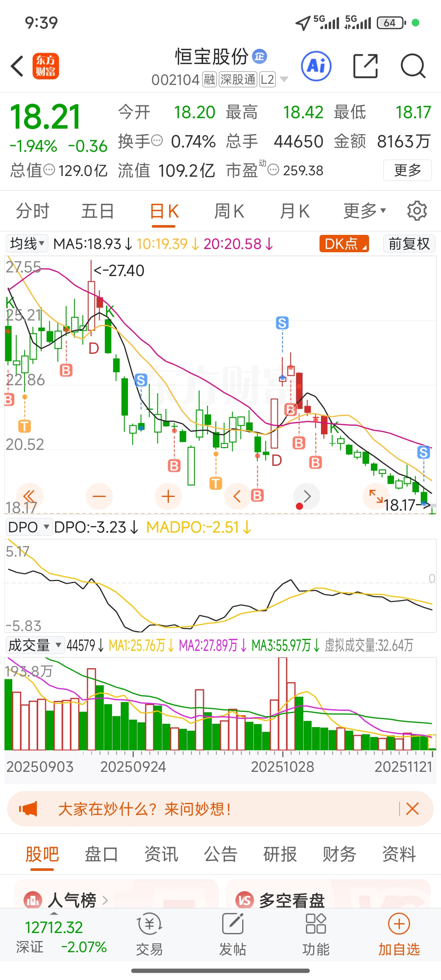Tap the 多空看盘 VS icon
This screenshot has width=441, height=980.
click(245, 900)
